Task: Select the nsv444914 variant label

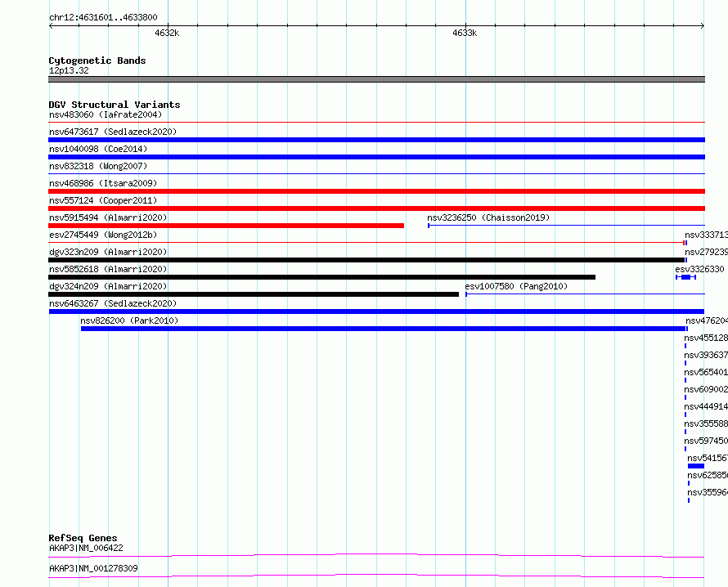Action: (x=706, y=406)
